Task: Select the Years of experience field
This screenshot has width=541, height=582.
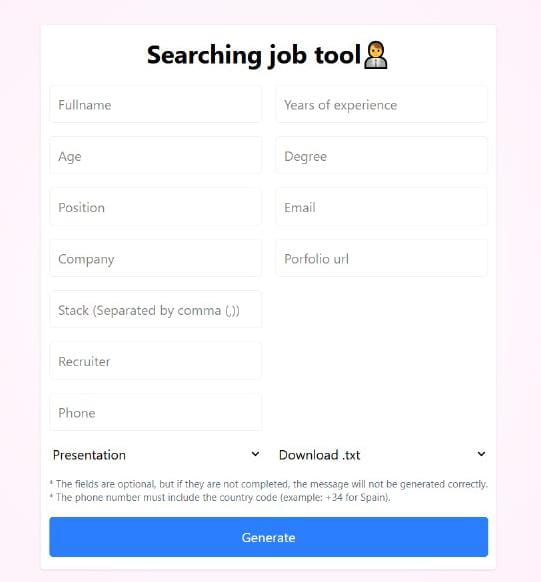Action: pyautogui.click(x=382, y=105)
